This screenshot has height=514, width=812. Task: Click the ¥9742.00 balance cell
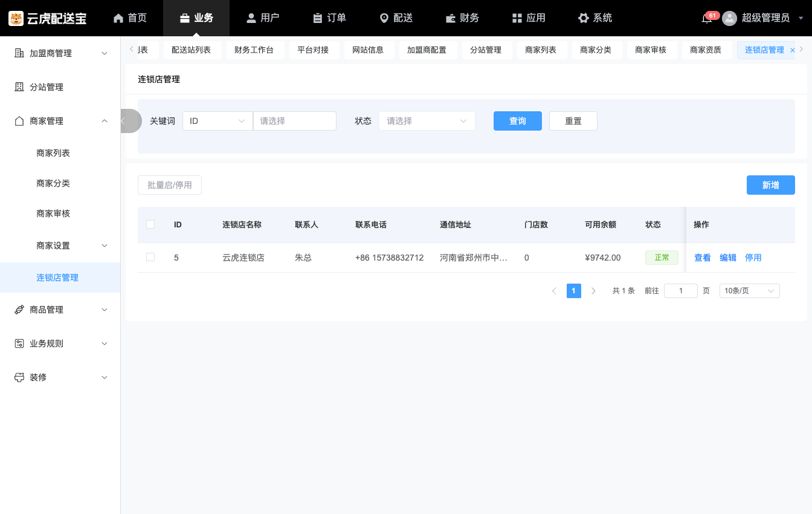click(603, 258)
